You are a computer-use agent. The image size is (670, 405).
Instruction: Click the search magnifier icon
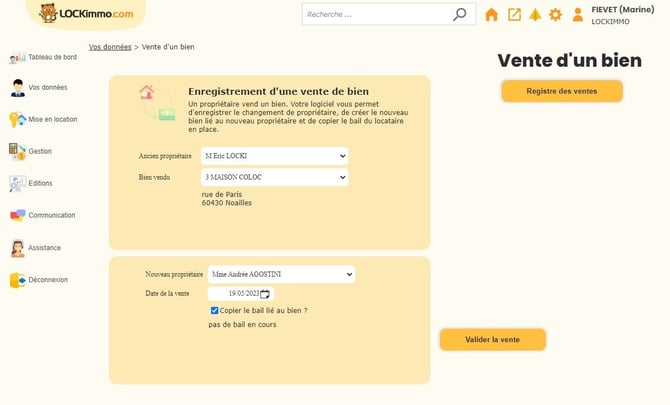coord(459,15)
